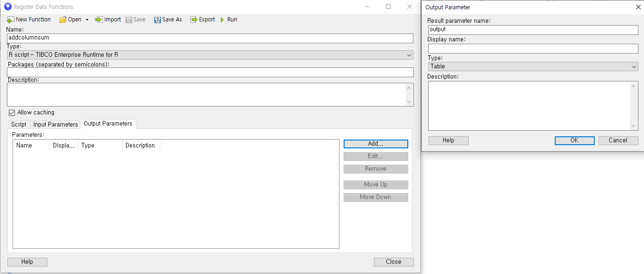Screen dimensions: 644x274
Task: Uncheck Allow caching
Action: (12, 113)
